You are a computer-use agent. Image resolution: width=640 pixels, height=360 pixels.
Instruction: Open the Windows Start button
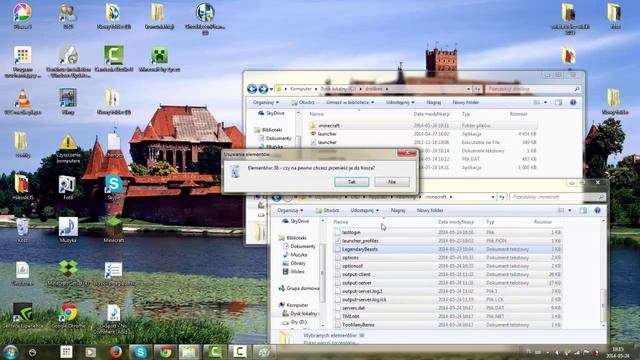11,351
